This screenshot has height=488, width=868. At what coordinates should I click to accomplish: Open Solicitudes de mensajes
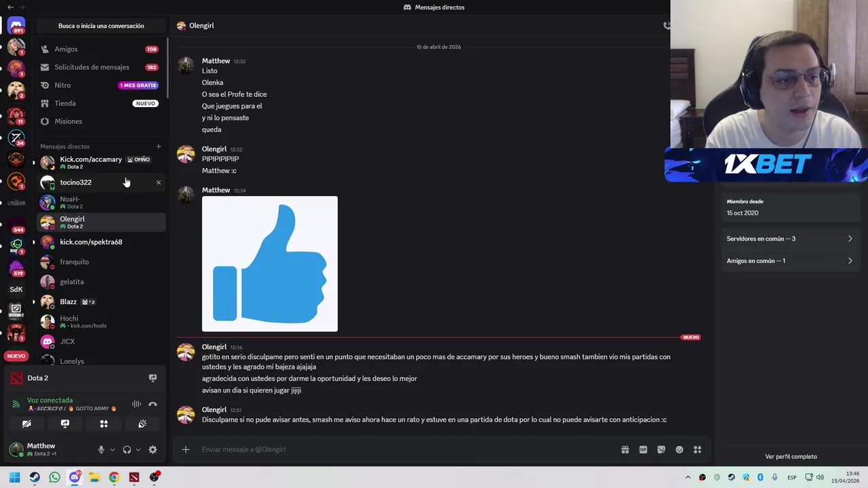[100, 67]
